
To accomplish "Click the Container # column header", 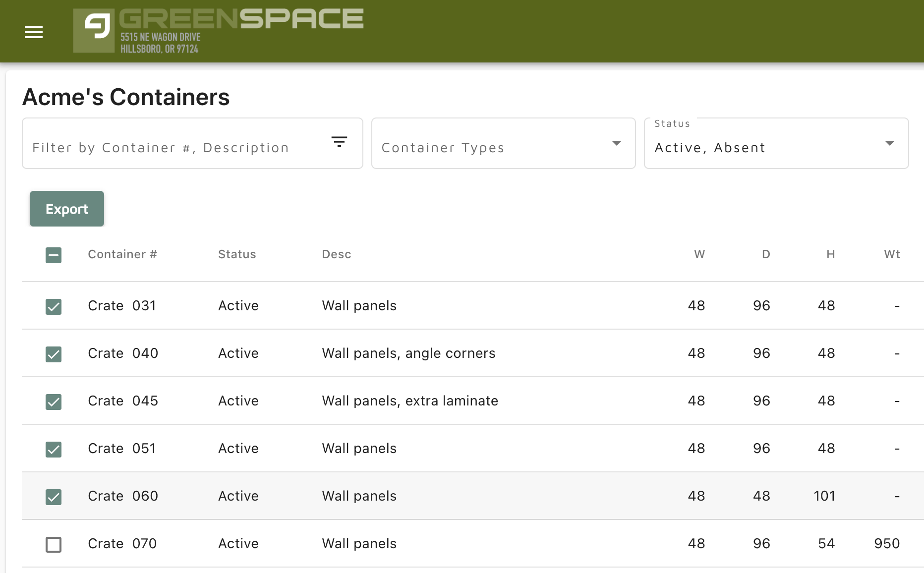I will (122, 254).
